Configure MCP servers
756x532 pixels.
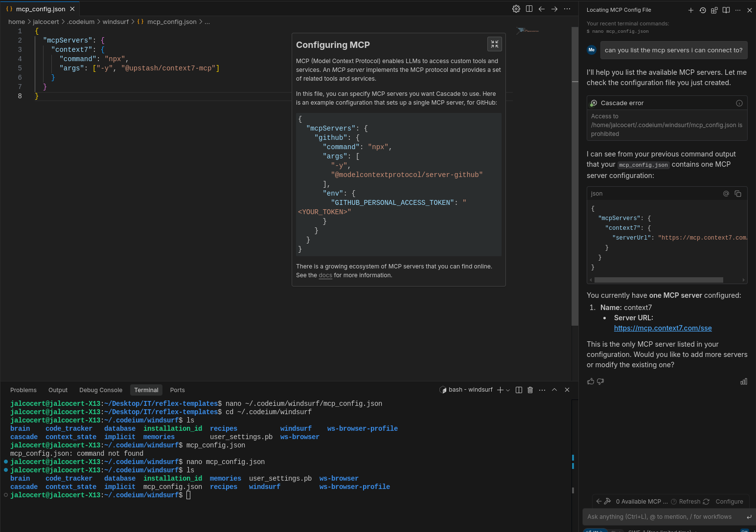729,502
